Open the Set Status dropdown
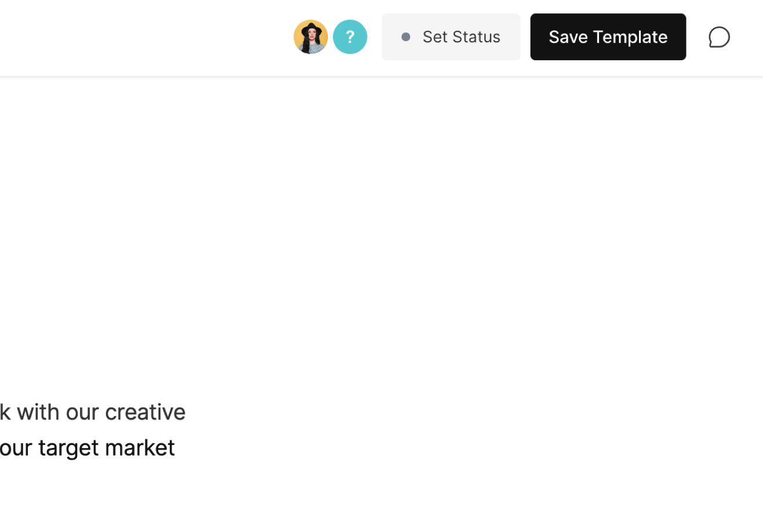Screen dimensions: 763x532 451,37
